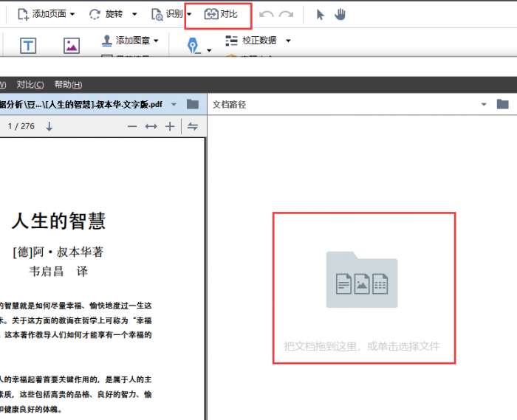Zoom in with the plus button
Screen dimensions: 517x420
(x=170, y=126)
